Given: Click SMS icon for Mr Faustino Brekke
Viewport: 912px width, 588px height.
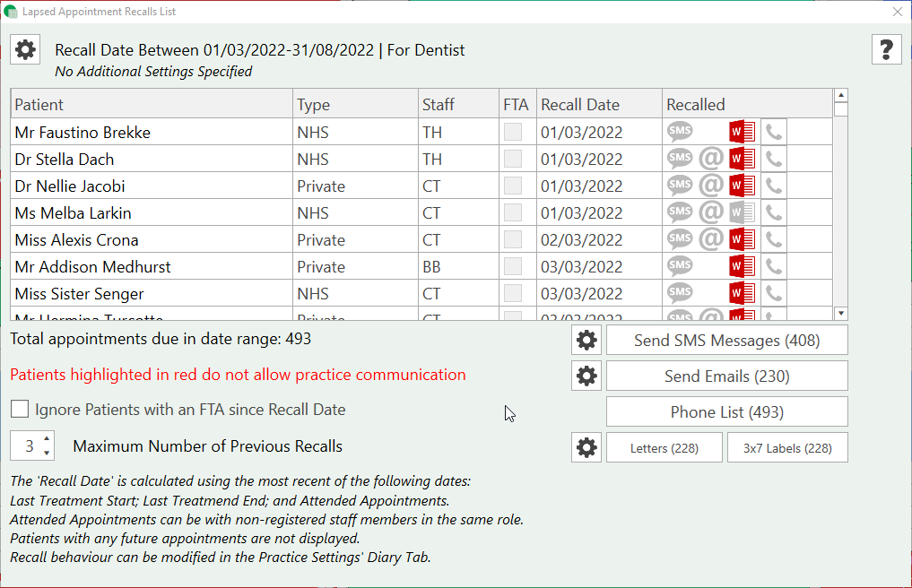Looking at the screenshot, I should point(681,133).
